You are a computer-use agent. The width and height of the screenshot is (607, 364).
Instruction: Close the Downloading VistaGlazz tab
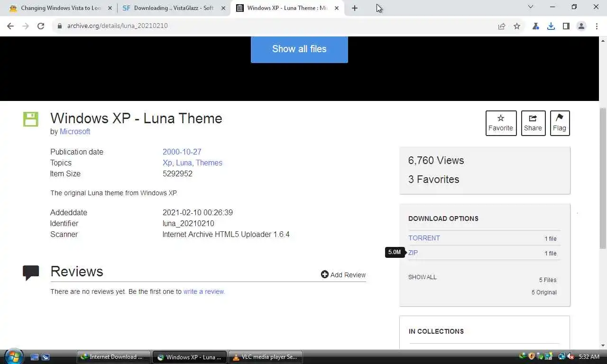pos(223,8)
